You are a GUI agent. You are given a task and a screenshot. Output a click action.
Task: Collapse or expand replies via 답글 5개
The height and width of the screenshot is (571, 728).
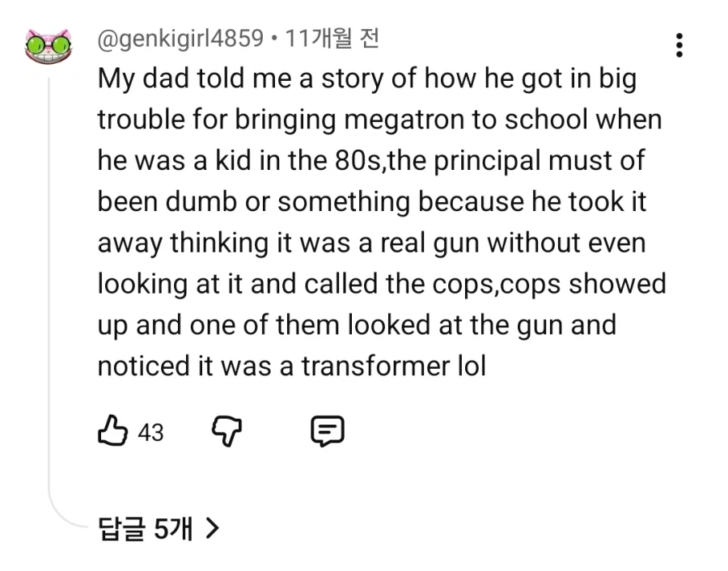coord(146,527)
